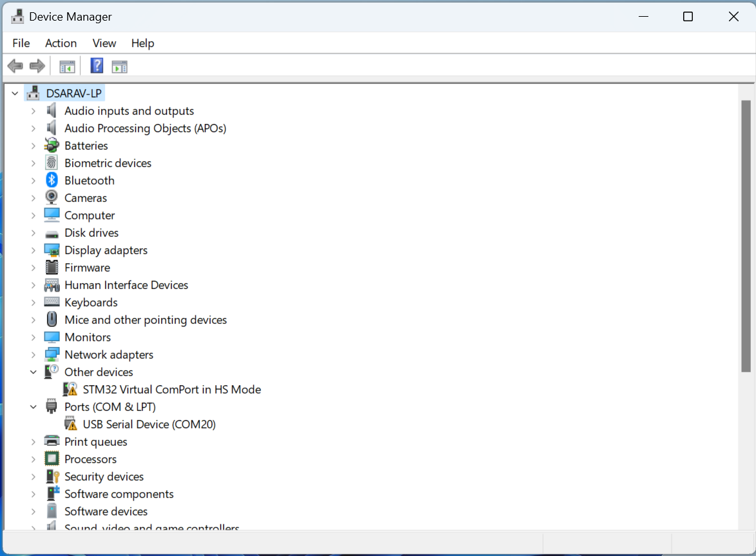Expand the Sound, video and game controllers node
756x556 pixels.
[34, 527]
